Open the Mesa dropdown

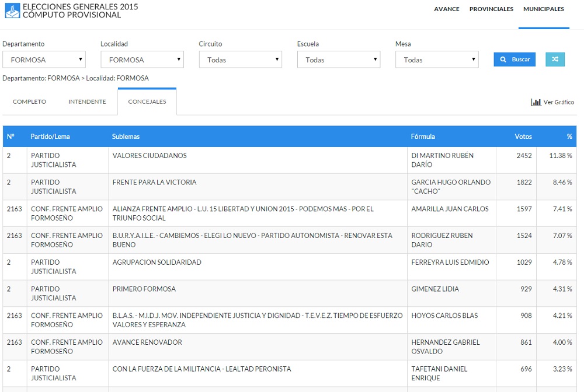(x=436, y=60)
